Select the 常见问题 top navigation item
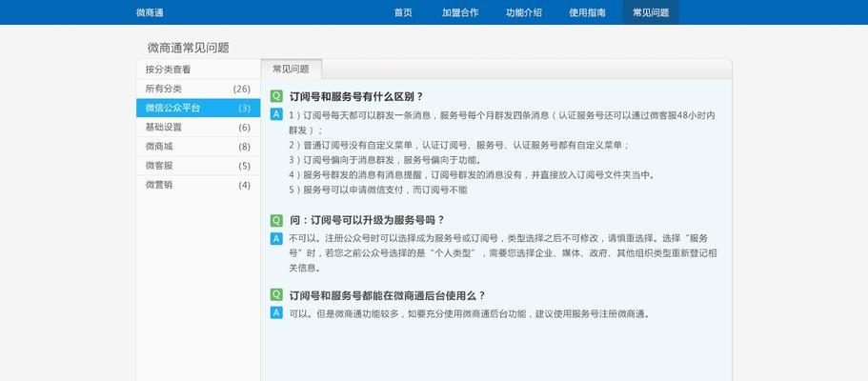The height and width of the screenshot is (381, 868). coord(651,12)
